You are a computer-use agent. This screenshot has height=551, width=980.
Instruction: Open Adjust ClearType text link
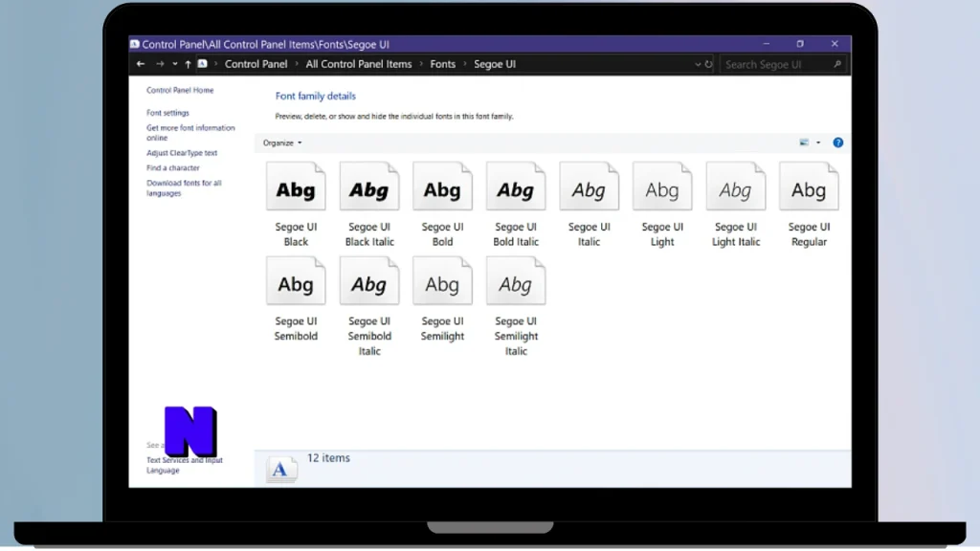coord(182,152)
